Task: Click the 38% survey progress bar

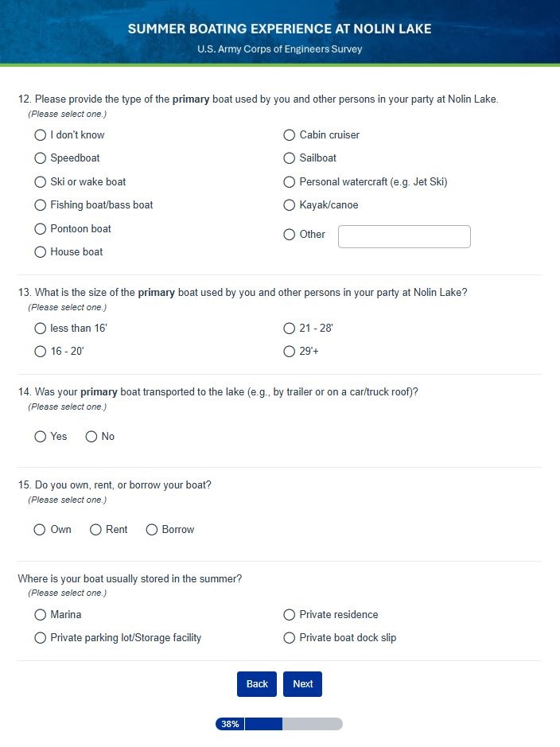Action: 278,724
